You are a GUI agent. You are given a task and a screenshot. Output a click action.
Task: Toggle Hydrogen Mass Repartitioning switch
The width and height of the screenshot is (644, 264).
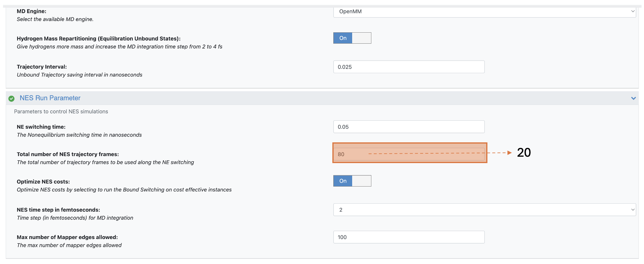352,38
